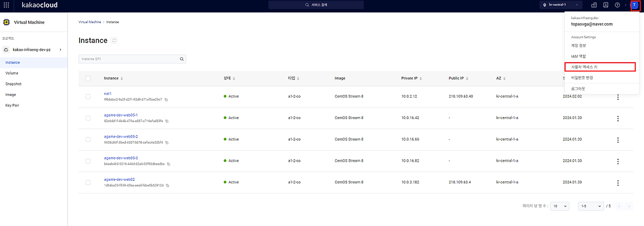Copy the agame-dev-web05-3 instance ID
This screenshot has width=644, height=226.
(x=169, y=164)
